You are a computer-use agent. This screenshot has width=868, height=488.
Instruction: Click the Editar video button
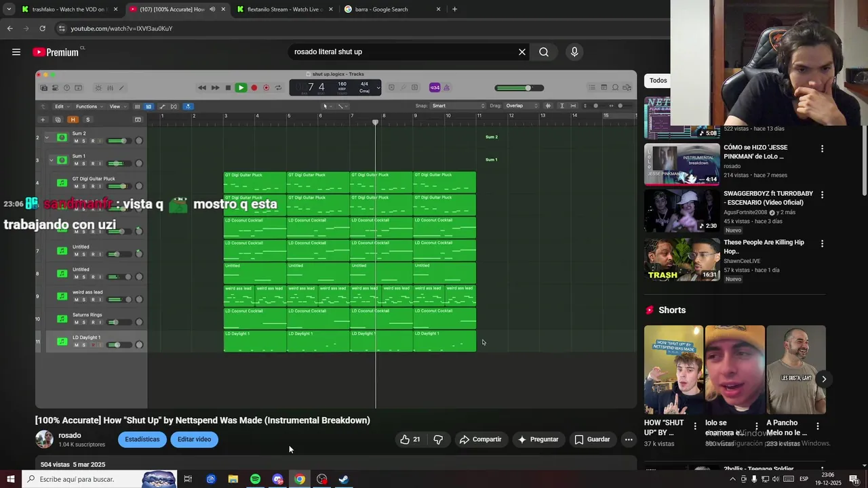(194, 439)
